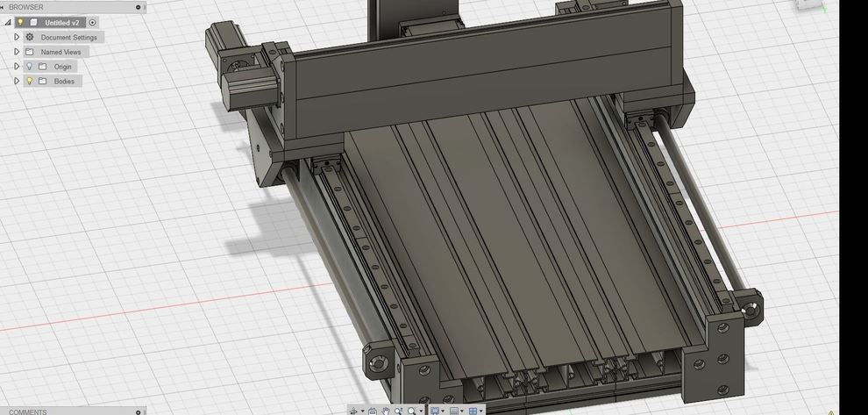868x415 pixels.
Task: Select the Document Settings tree item
Action: coord(68,38)
